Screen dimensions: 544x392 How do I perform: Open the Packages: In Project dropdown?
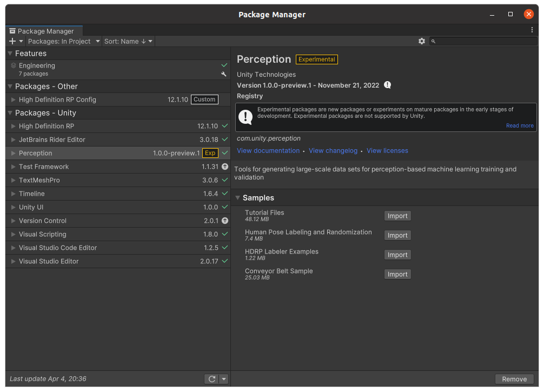click(64, 41)
